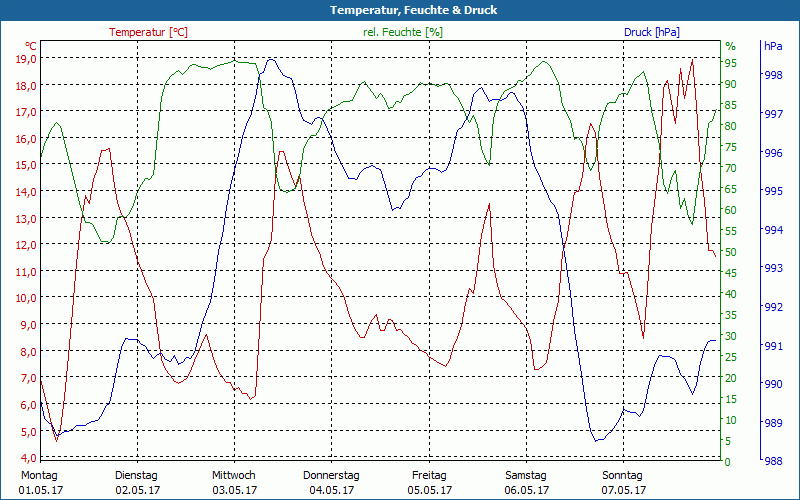Click '20' on the green humidity axis

tap(731, 378)
